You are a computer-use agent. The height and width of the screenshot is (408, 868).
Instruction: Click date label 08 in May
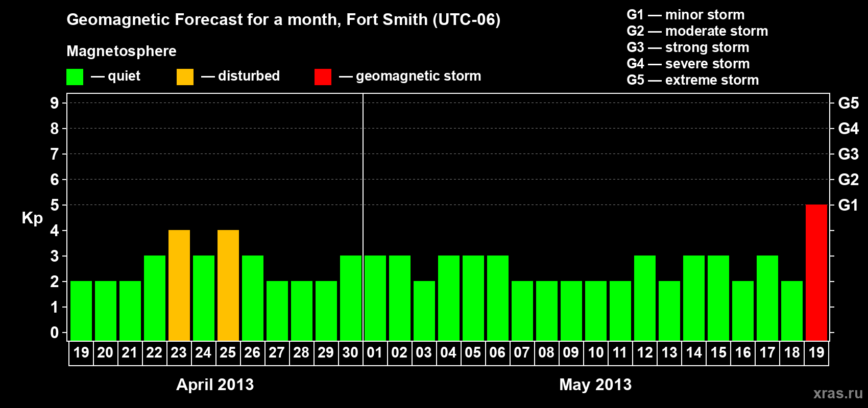click(546, 353)
